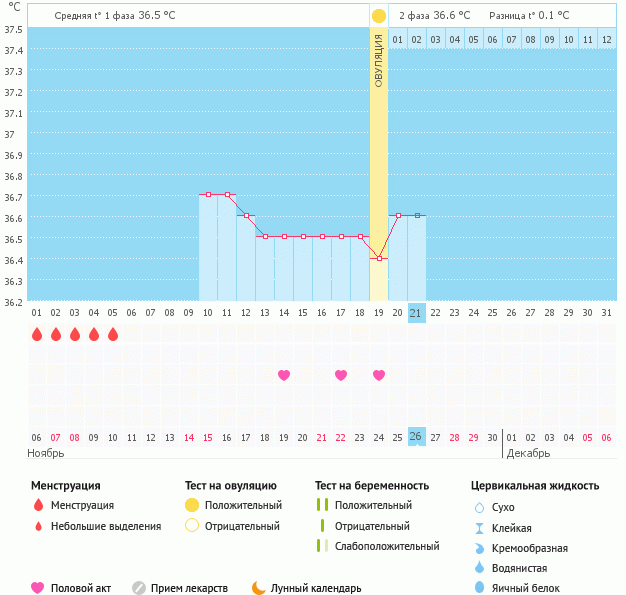Click the heart icon on cycle day 19
Image resolution: width=626 pixels, height=595 pixels.
click(x=379, y=375)
